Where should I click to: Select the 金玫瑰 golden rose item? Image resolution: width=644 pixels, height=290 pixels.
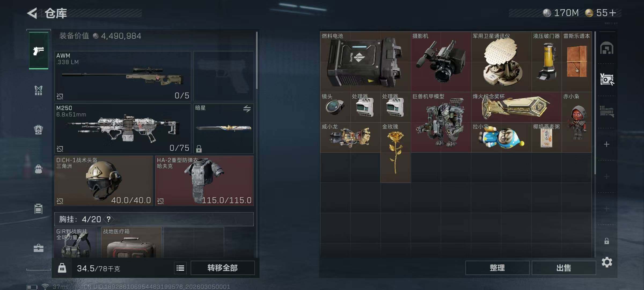396,153
